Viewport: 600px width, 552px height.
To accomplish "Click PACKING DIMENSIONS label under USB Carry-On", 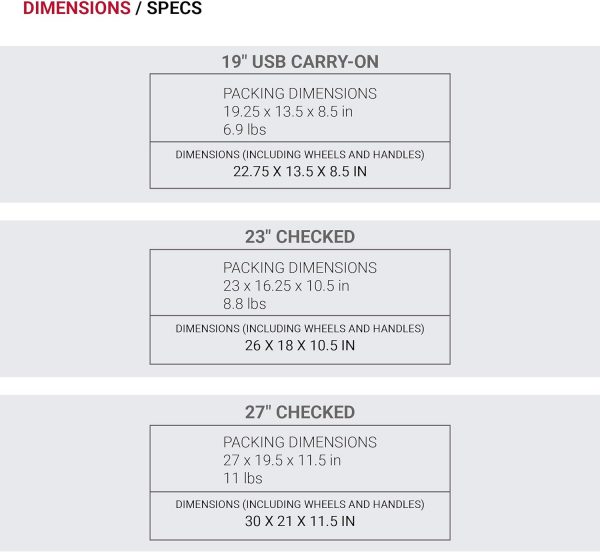I will pyautogui.click(x=300, y=93).
